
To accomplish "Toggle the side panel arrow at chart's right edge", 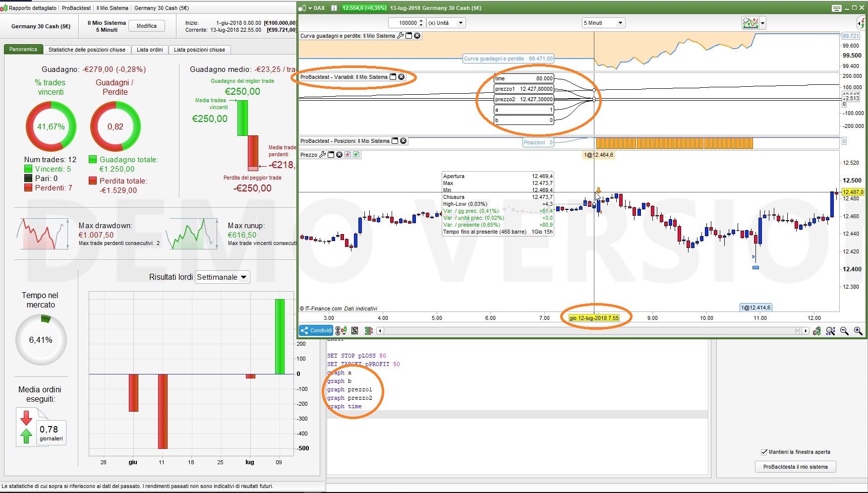I will coord(862,23).
